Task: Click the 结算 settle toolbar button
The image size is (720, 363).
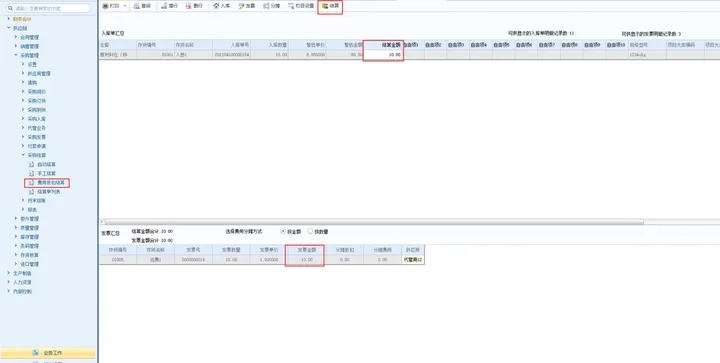Action: pos(330,6)
